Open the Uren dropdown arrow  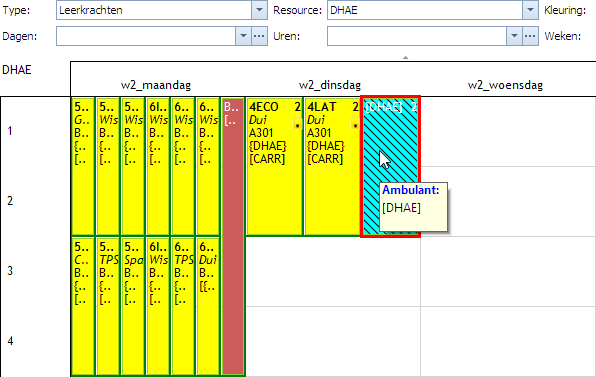coord(514,36)
